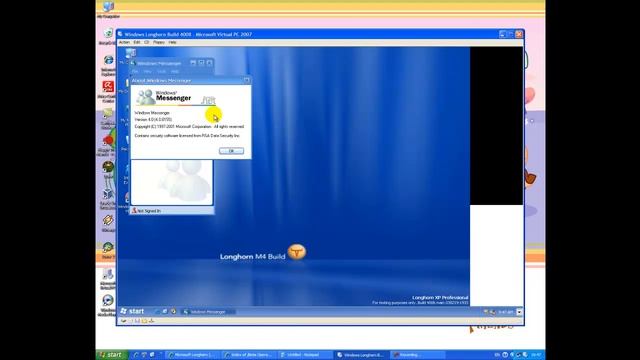Switch to Untitled - Notepad taskbar button
This screenshot has width=640, height=360.
tap(305, 355)
